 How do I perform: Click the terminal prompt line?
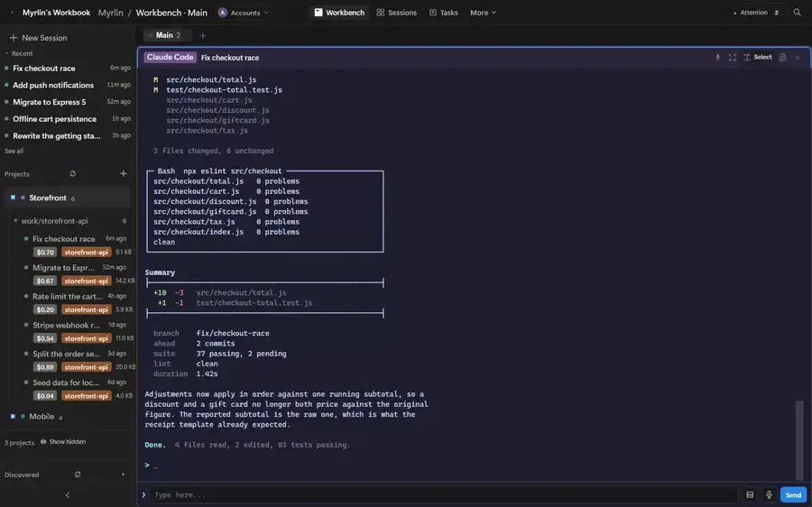pos(152,466)
